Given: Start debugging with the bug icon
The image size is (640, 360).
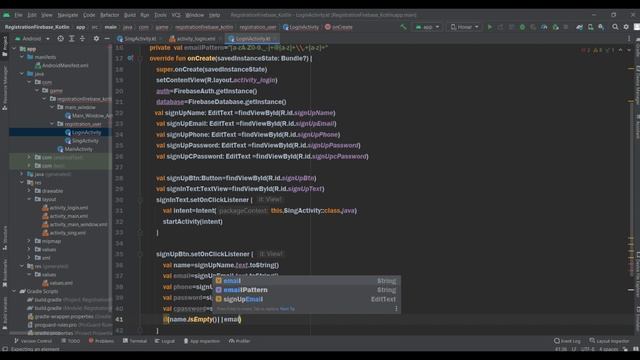Looking at the screenshot, I should (522, 27).
